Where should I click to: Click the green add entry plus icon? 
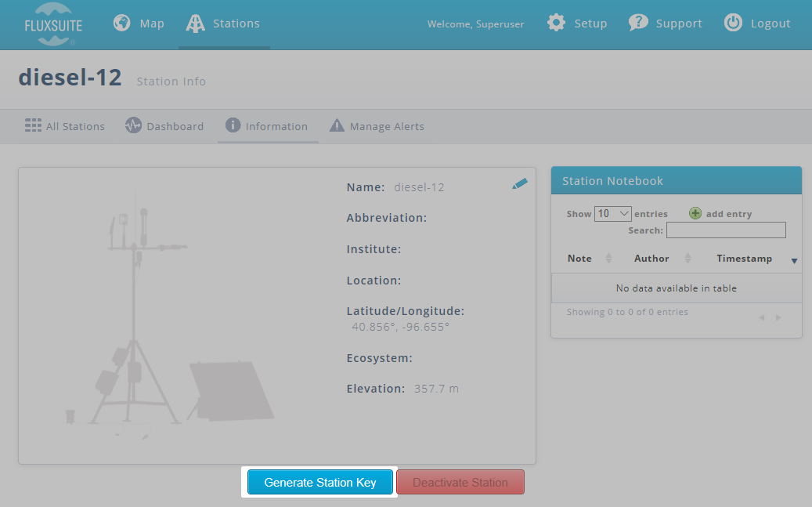pyautogui.click(x=695, y=214)
